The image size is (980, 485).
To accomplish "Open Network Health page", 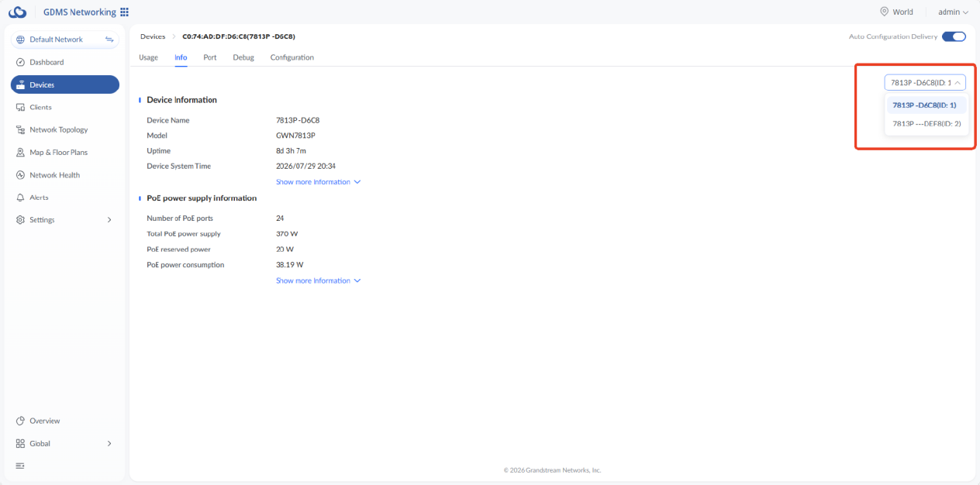I will pyautogui.click(x=65, y=175).
